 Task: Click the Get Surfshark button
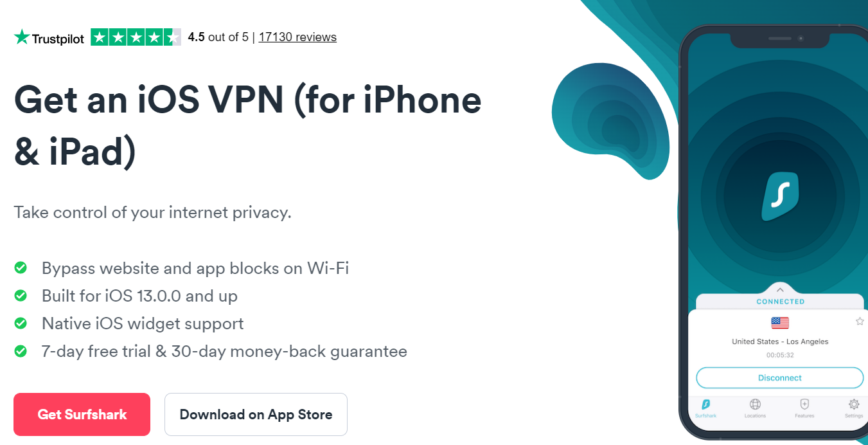click(x=82, y=414)
